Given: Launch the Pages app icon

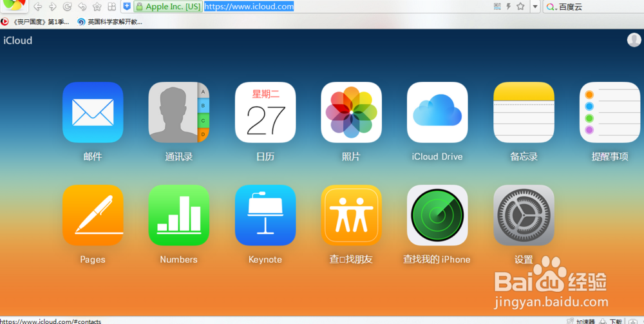Looking at the screenshot, I should pyautogui.click(x=93, y=215).
